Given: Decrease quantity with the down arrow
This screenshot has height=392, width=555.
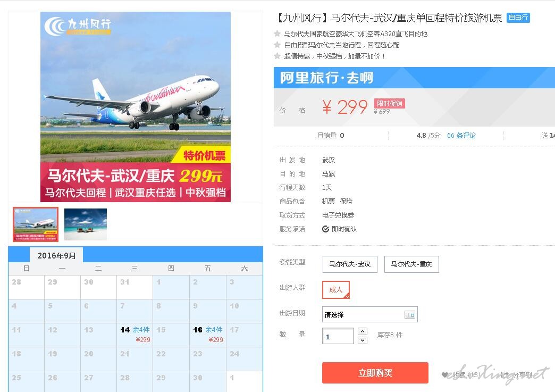Looking at the screenshot, I should (363, 340).
